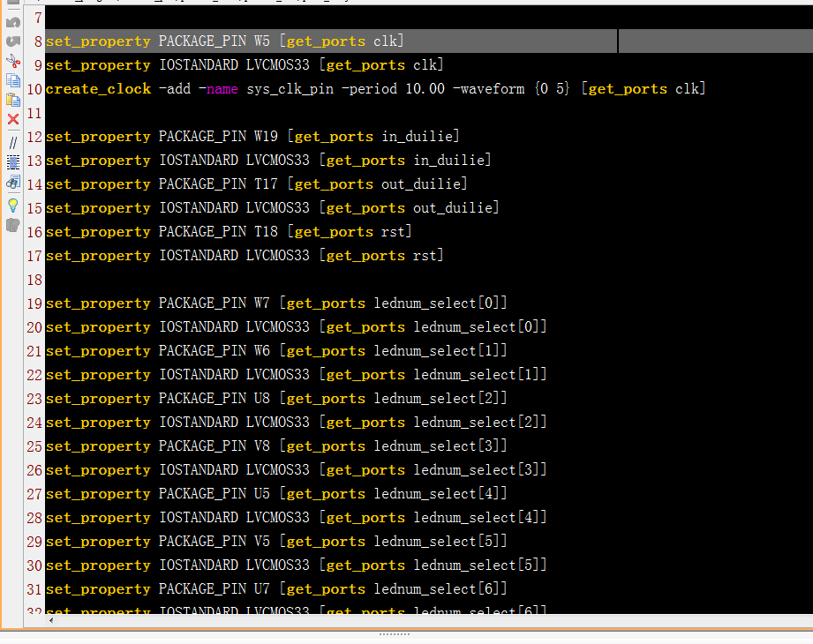Click the Undo arrow icon
This screenshot has width=813, height=644.
click(x=12, y=22)
